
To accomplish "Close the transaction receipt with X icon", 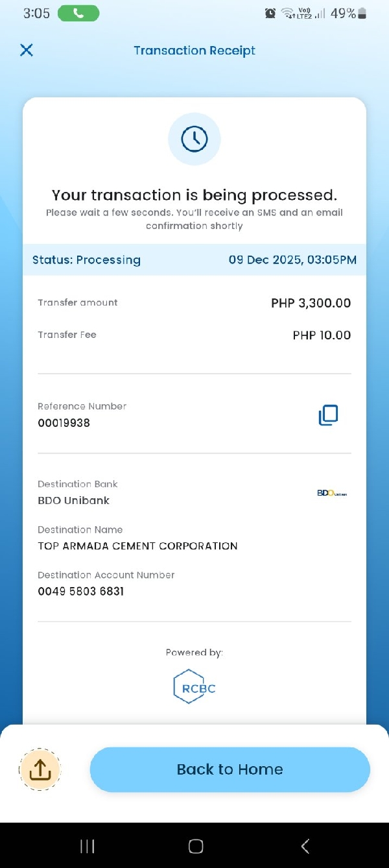I will pos(27,50).
